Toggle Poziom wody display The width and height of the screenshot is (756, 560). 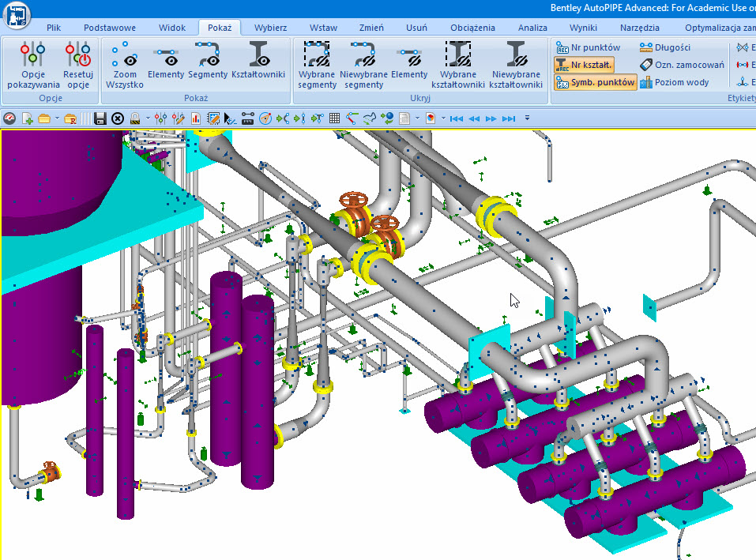point(674,82)
